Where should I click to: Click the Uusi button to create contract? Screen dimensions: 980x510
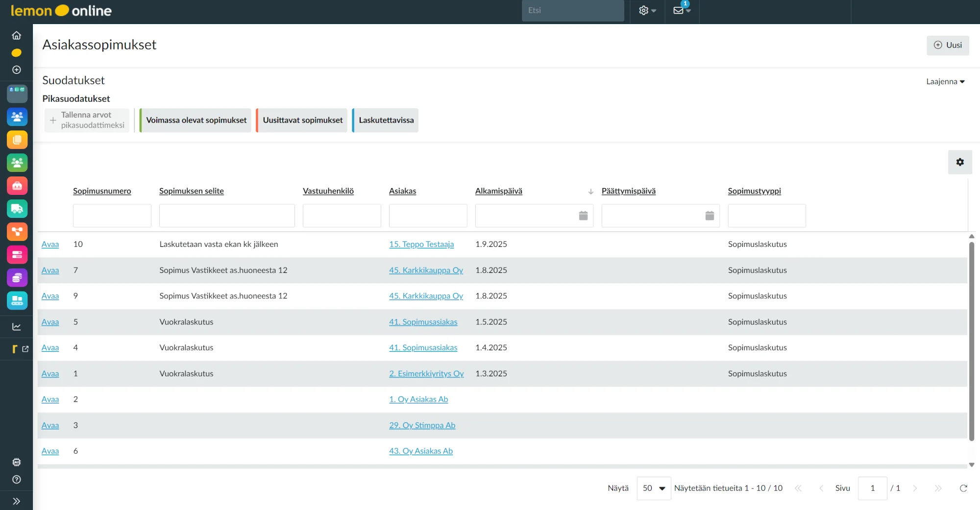[947, 45]
